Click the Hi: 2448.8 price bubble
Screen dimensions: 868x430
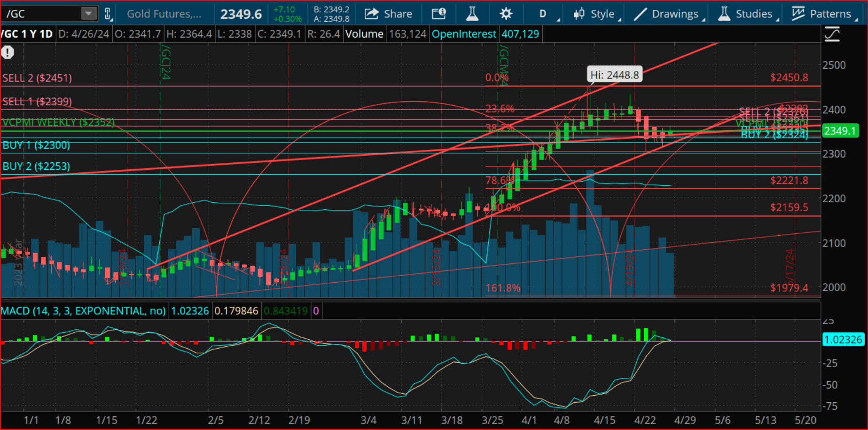[614, 75]
